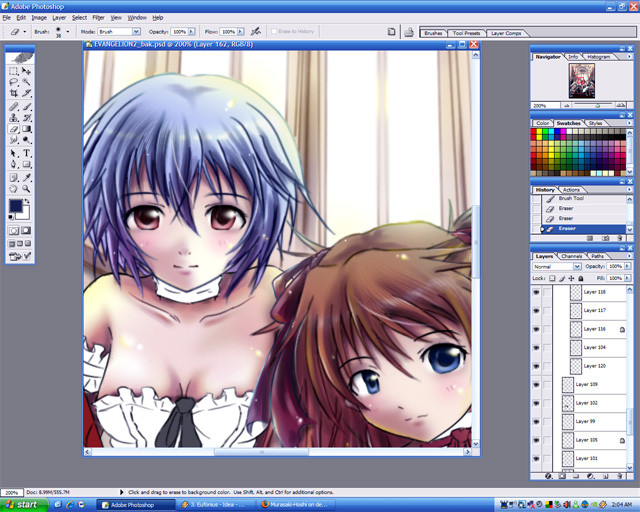Switch to the Channels tab

click(571, 256)
